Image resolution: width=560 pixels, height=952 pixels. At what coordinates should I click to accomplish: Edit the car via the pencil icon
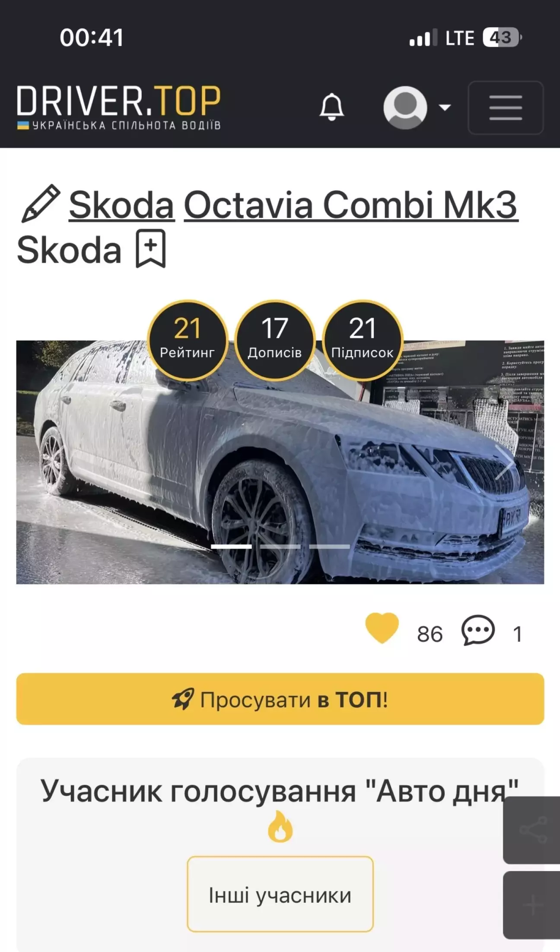point(41,204)
